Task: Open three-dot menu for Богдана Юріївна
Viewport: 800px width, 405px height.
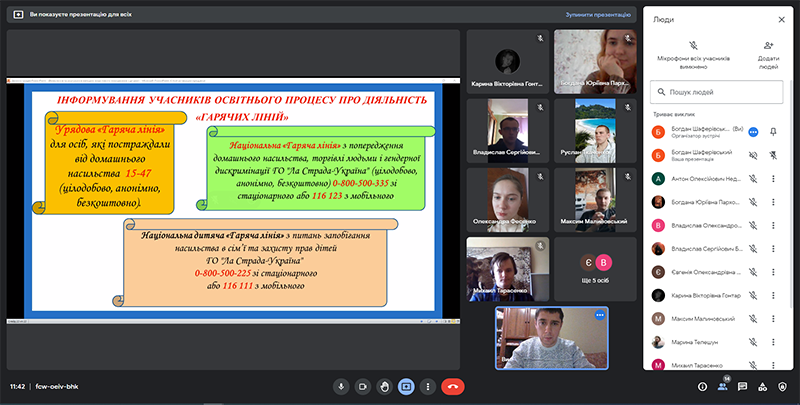Action: point(773,202)
